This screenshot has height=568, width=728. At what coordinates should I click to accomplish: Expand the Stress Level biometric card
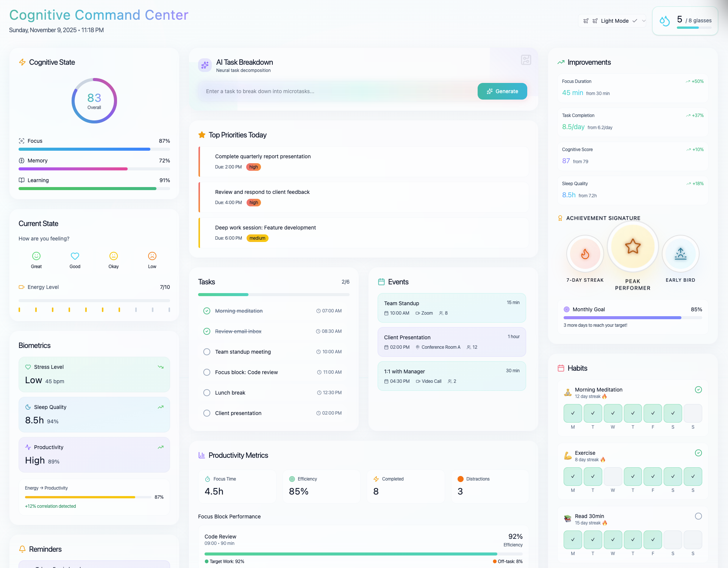[x=94, y=374]
